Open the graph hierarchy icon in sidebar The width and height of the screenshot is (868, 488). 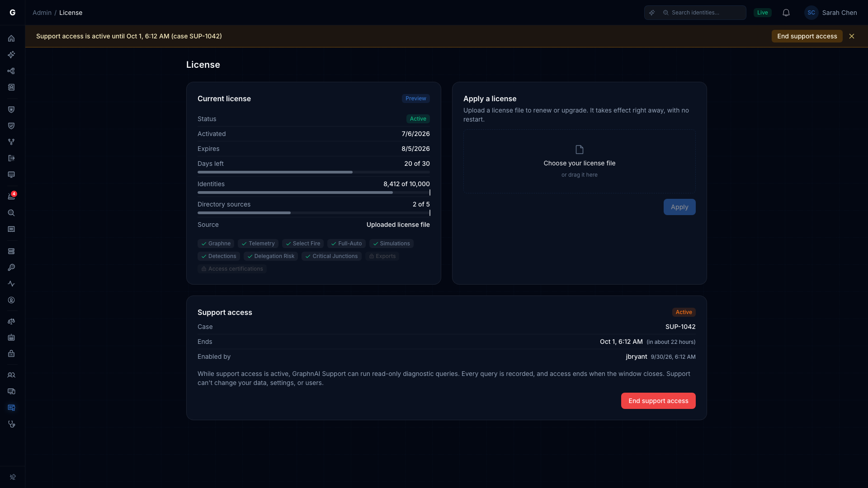(11, 71)
